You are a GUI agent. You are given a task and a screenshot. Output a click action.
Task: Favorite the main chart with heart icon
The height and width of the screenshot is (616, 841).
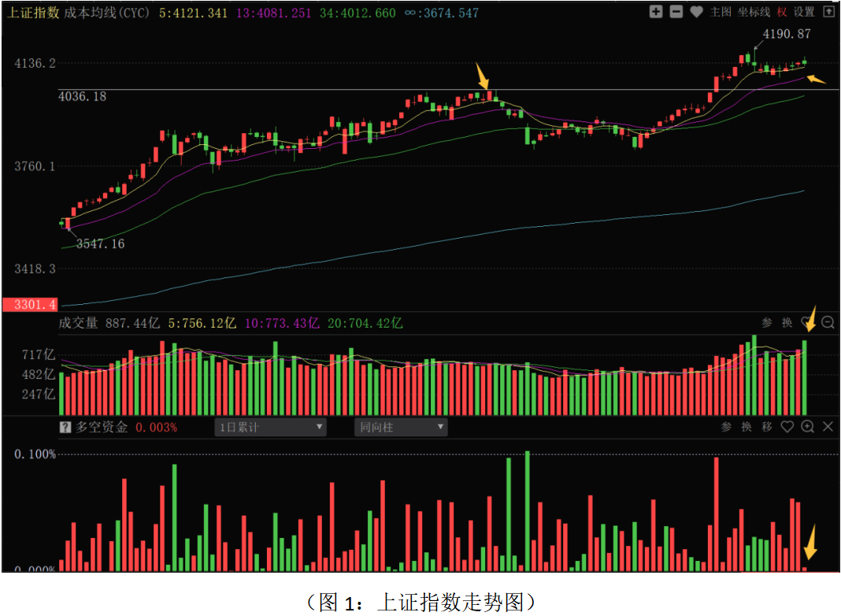tap(696, 12)
